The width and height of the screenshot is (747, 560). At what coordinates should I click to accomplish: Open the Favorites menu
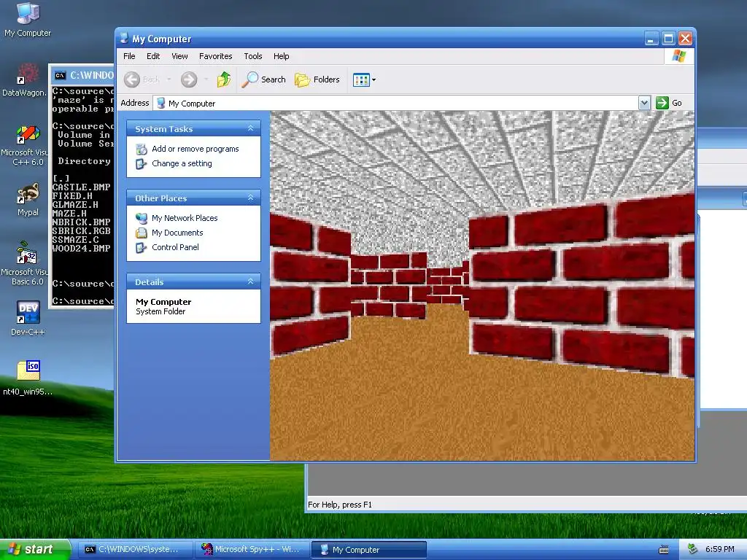tap(215, 56)
